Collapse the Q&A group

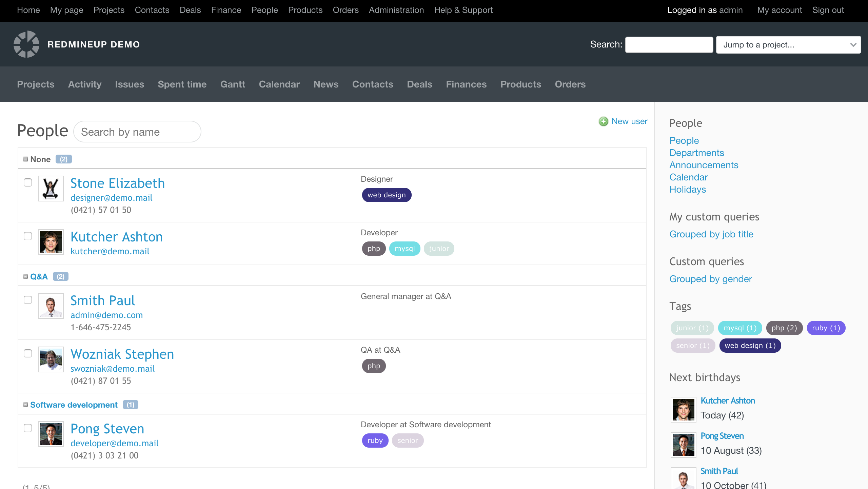tap(25, 276)
